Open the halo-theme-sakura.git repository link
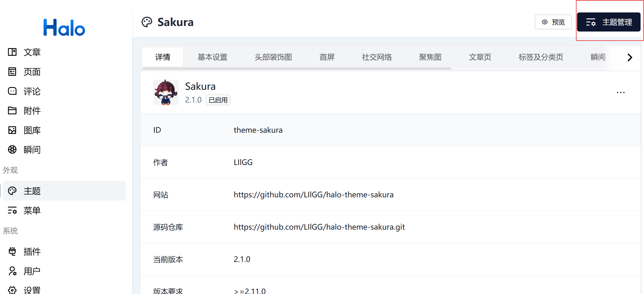 [319, 227]
